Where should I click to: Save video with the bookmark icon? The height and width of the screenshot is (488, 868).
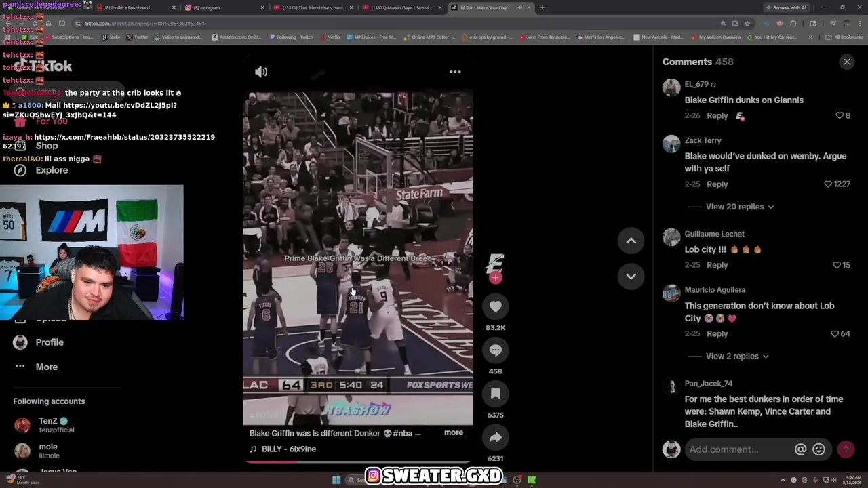(496, 394)
